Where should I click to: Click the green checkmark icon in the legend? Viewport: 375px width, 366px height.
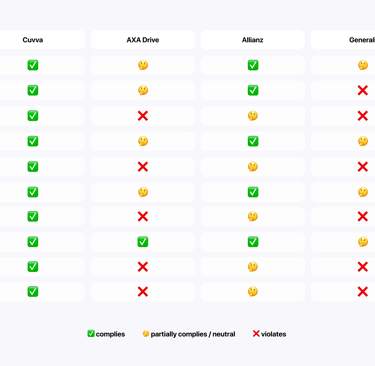point(91,334)
